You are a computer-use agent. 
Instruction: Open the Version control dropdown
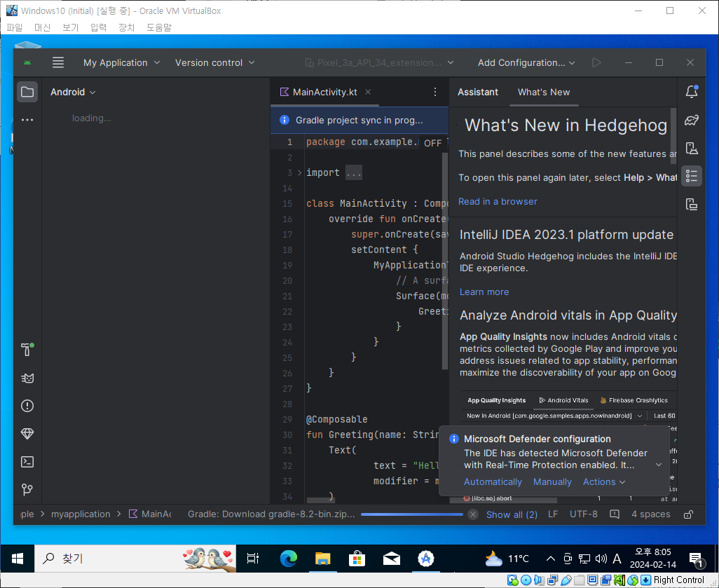coord(214,62)
